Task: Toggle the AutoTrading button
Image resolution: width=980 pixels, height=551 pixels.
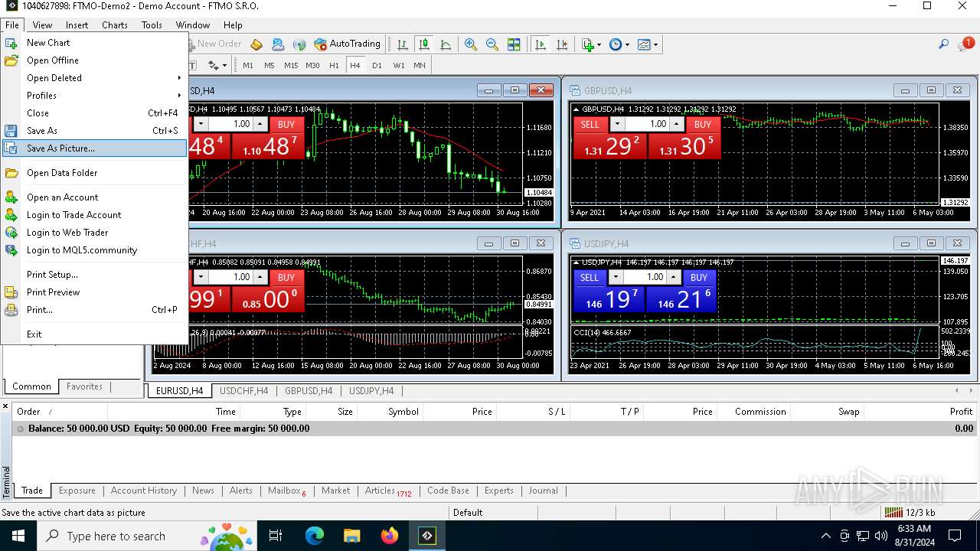Action: click(x=348, y=44)
